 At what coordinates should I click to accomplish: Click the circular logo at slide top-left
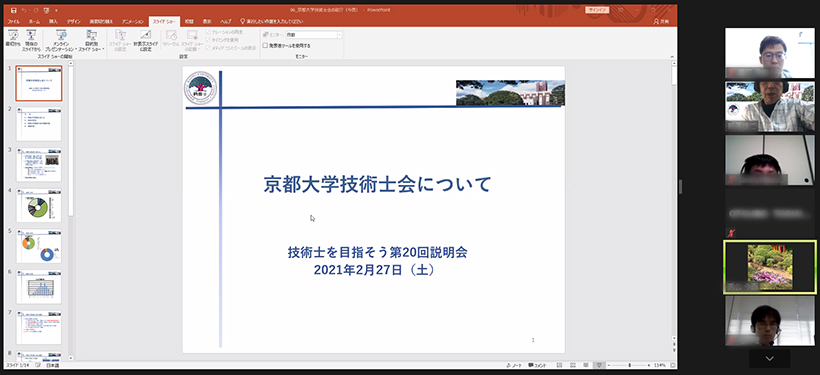click(x=200, y=87)
